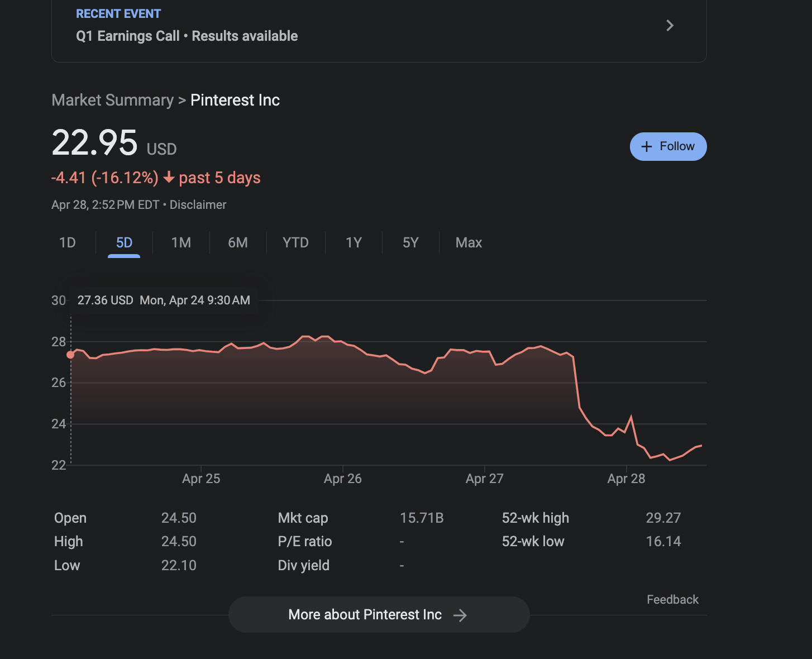812x659 pixels.
Task: Click the Feedback link
Action: tap(672, 600)
